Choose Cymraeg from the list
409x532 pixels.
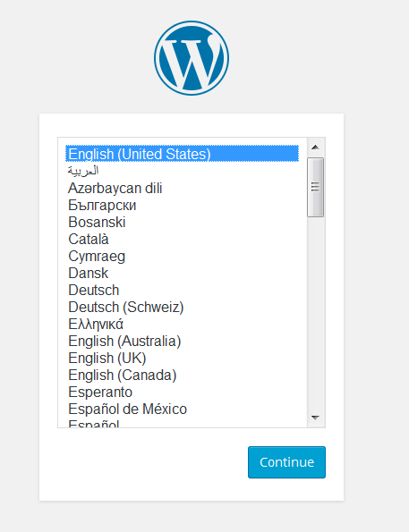click(x=182, y=256)
